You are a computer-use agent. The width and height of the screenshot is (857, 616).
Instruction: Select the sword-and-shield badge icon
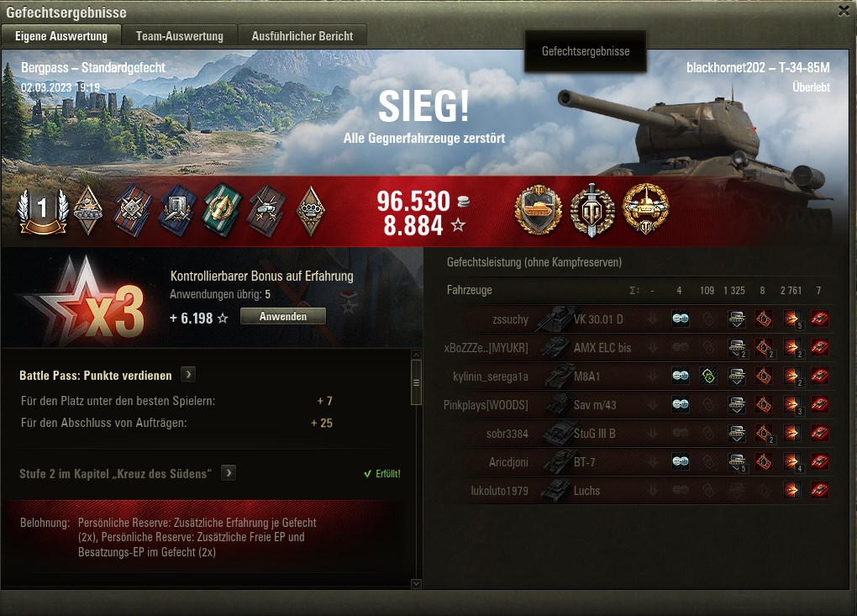pyautogui.click(x=592, y=210)
